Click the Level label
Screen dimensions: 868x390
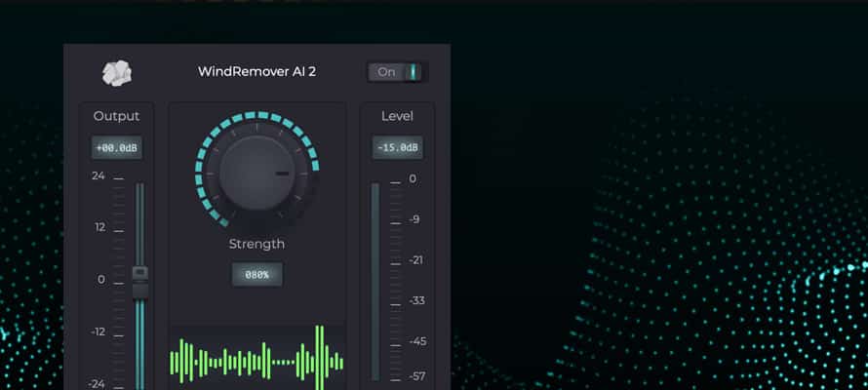pyautogui.click(x=398, y=116)
